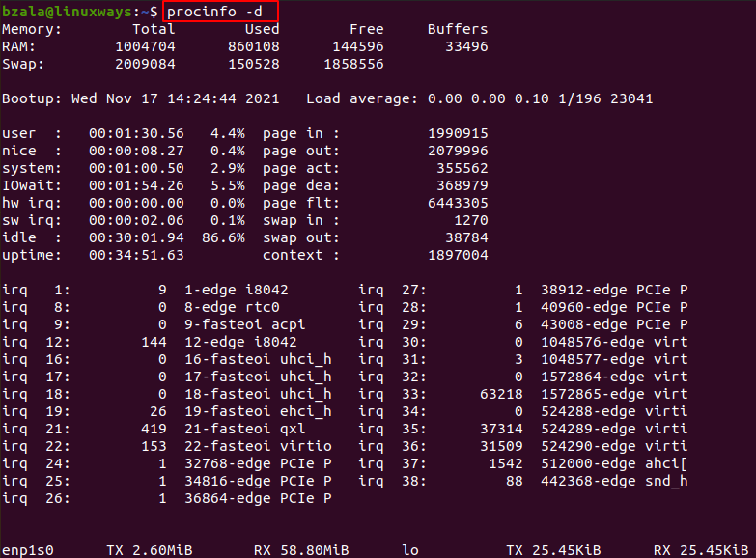
Task: Select the context value 1897004
Action: click(458, 255)
